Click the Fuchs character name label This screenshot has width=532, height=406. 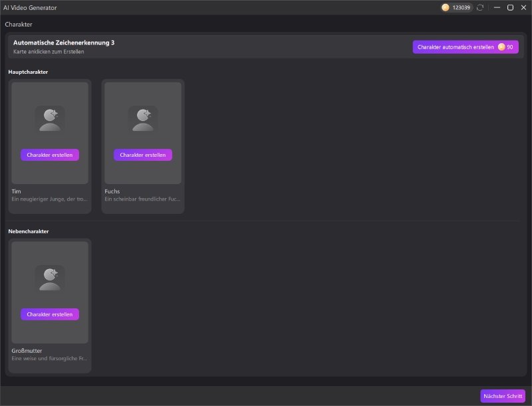pyautogui.click(x=112, y=191)
